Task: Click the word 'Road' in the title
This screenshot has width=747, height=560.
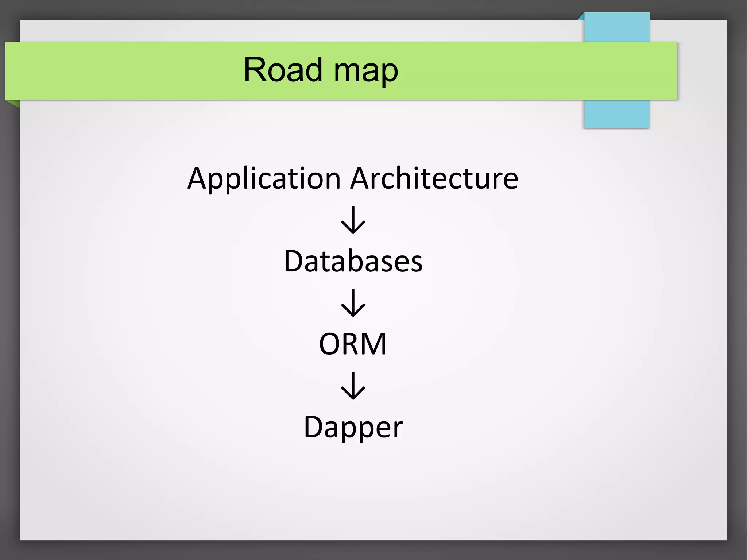Action: pyautogui.click(x=283, y=70)
